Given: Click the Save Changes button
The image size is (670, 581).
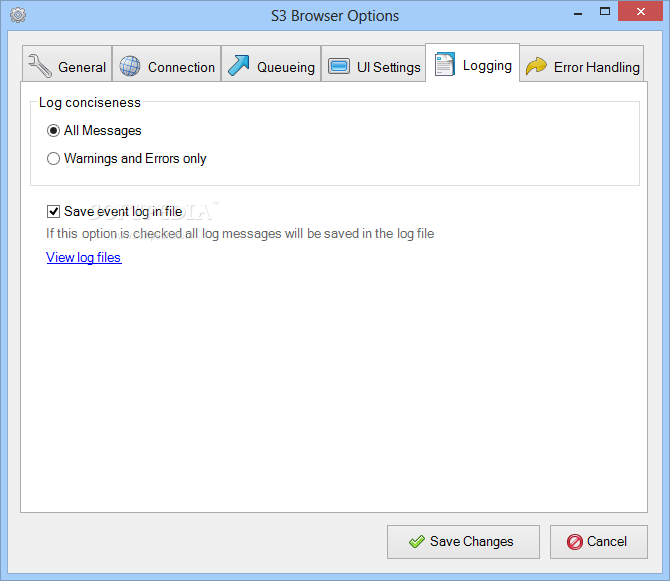Looking at the screenshot, I should coord(463,542).
